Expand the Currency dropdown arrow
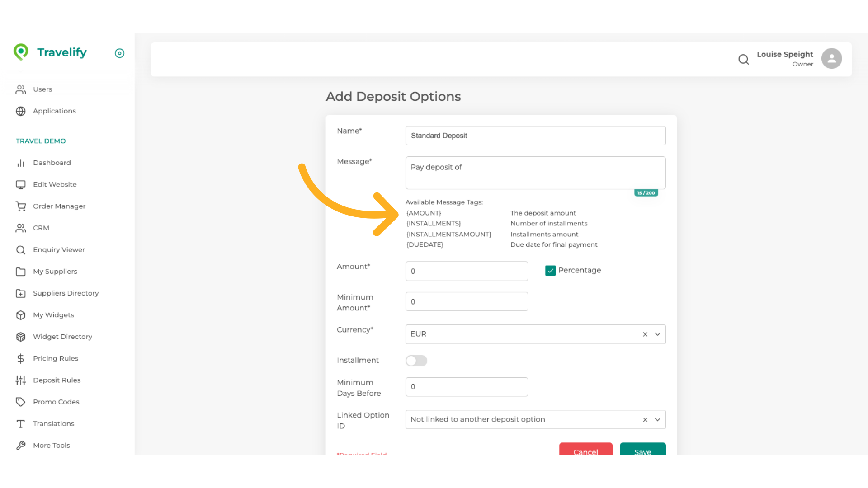 coord(658,334)
